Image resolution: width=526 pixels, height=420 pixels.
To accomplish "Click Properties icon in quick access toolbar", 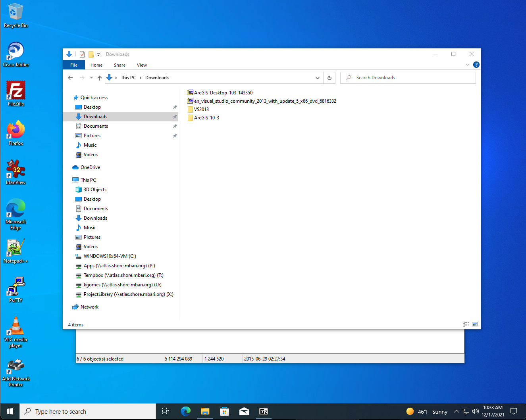I will (x=82, y=54).
